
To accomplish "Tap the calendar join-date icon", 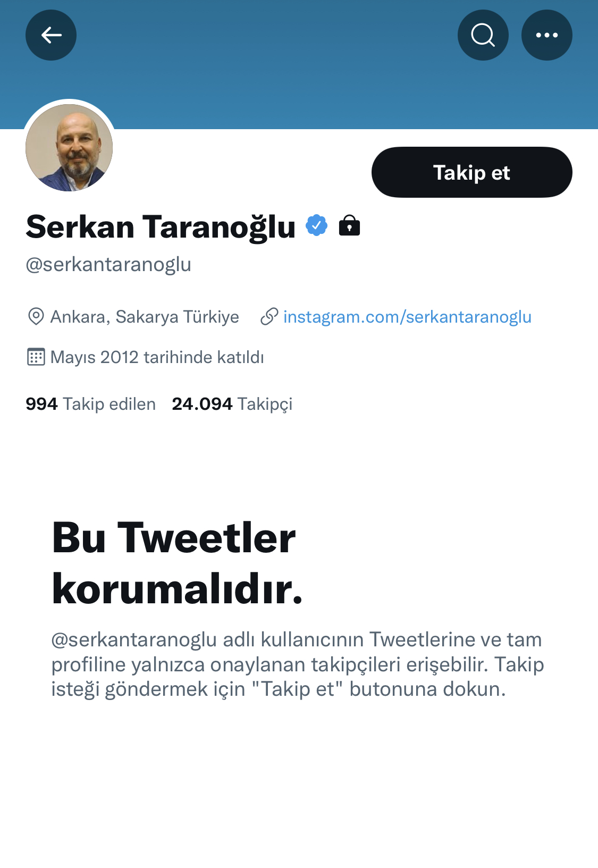I will point(36,357).
